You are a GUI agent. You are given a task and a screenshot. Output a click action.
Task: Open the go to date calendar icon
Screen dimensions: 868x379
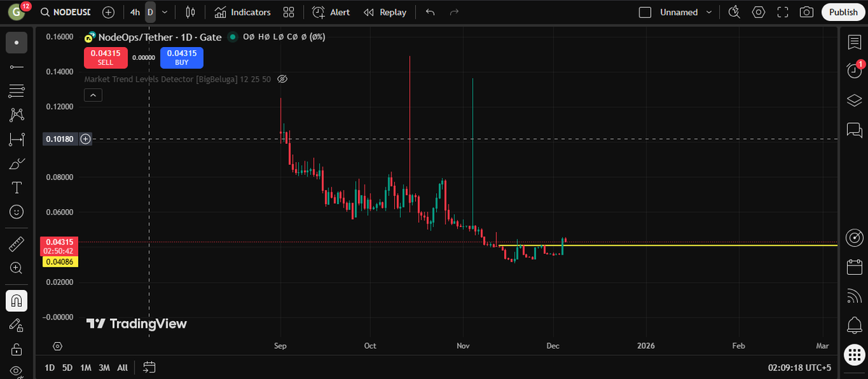point(150,367)
